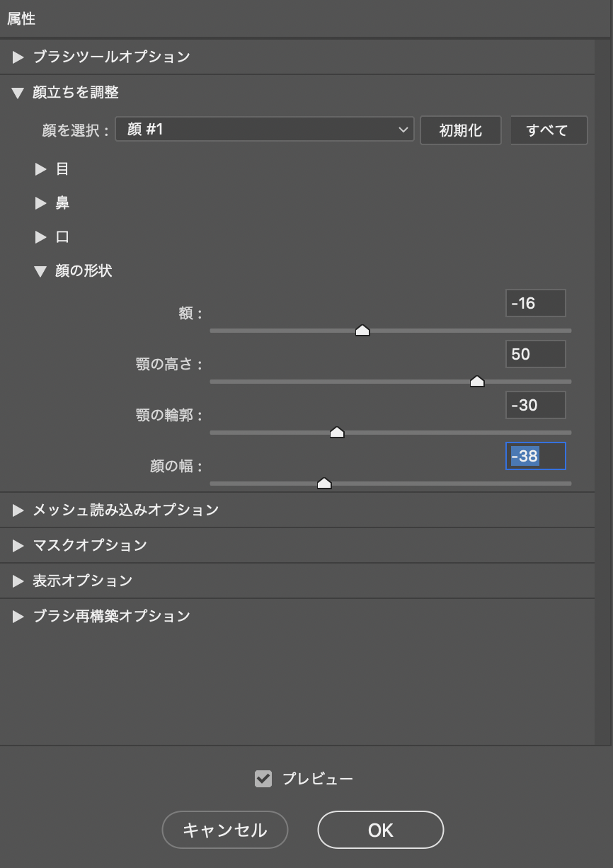Viewport: 613px width, 868px height.
Task: Collapse the 顔の形状 group
Action: pyautogui.click(x=41, y=271)
